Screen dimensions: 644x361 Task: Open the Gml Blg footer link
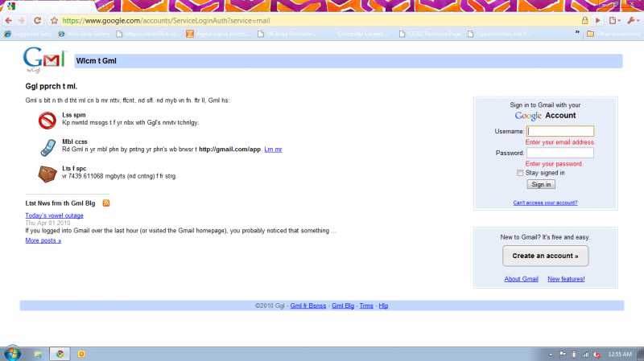[343, 306]
